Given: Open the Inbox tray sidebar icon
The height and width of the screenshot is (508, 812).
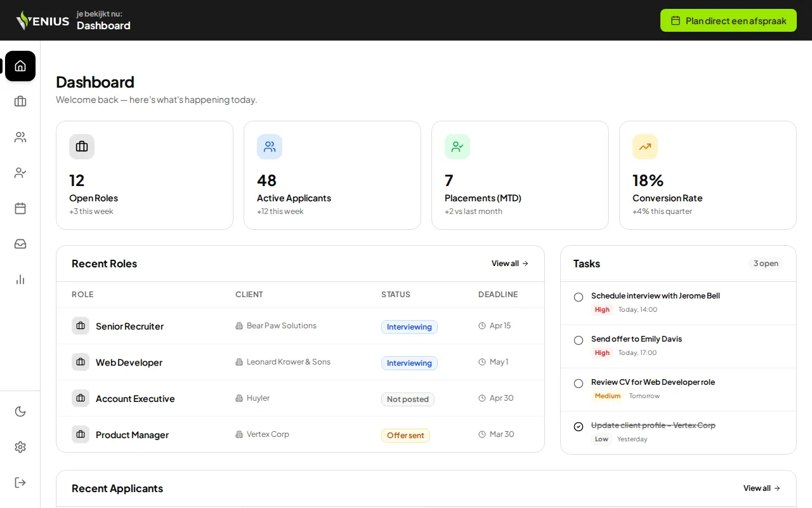Looking at the screenshot, I should click(20, 244).
